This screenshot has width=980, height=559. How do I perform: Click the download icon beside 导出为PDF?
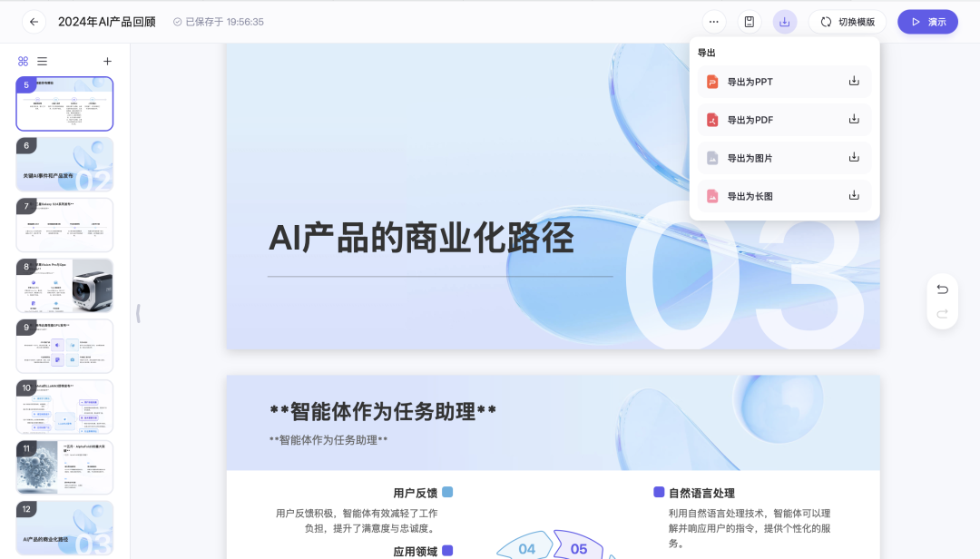click(x=853, y=119)
